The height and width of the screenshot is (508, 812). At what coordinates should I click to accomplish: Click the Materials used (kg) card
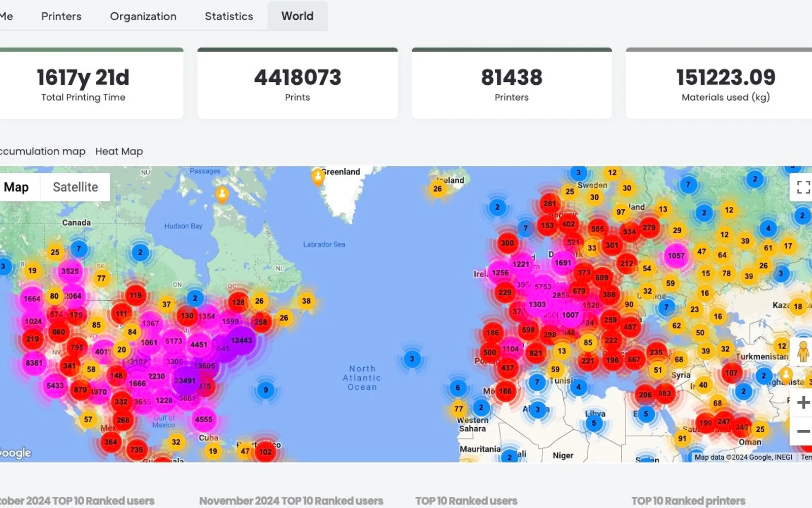tap(719, 83)
